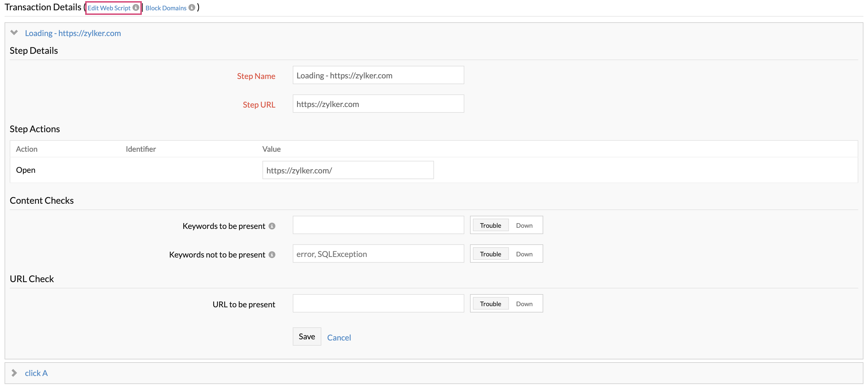Screen dimensions: 868x388
Task: Click info icon beside Block Domains
Action: 192,7
